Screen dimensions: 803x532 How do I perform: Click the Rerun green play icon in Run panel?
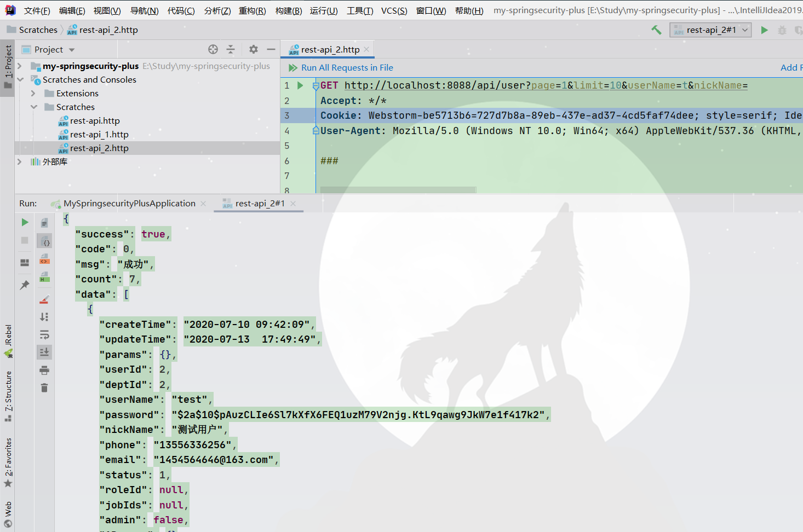(25, 222)
